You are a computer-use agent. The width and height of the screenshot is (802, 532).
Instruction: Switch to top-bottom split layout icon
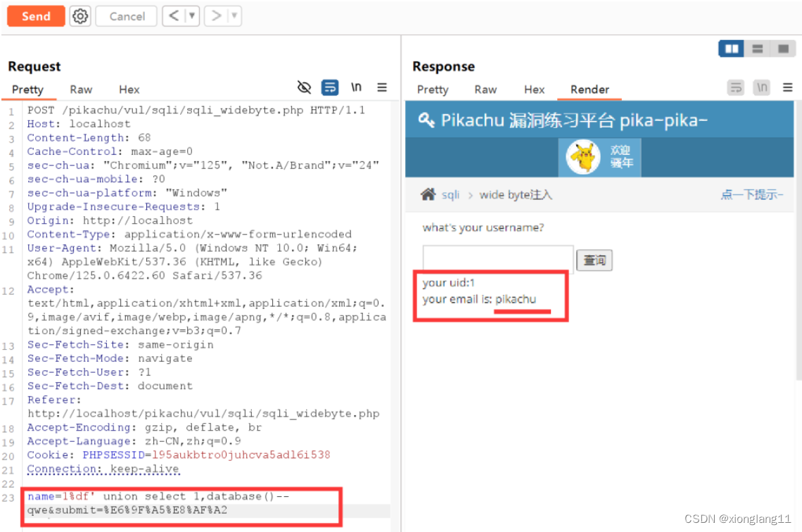758,49
